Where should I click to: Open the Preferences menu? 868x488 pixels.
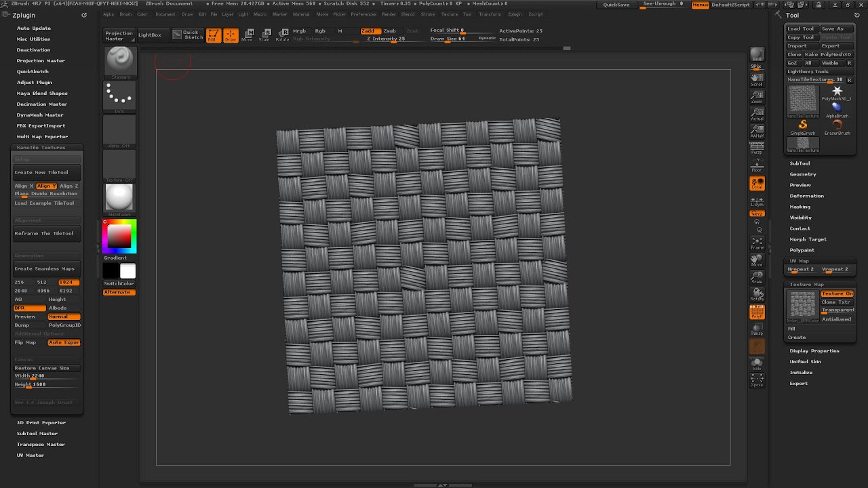[x=363, y=14]
